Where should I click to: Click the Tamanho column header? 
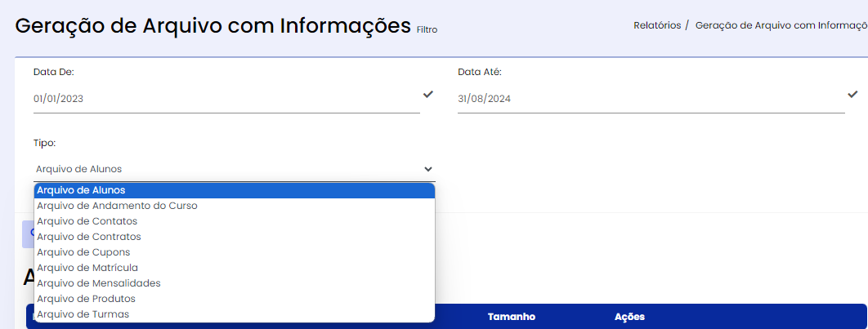point(512,317)
